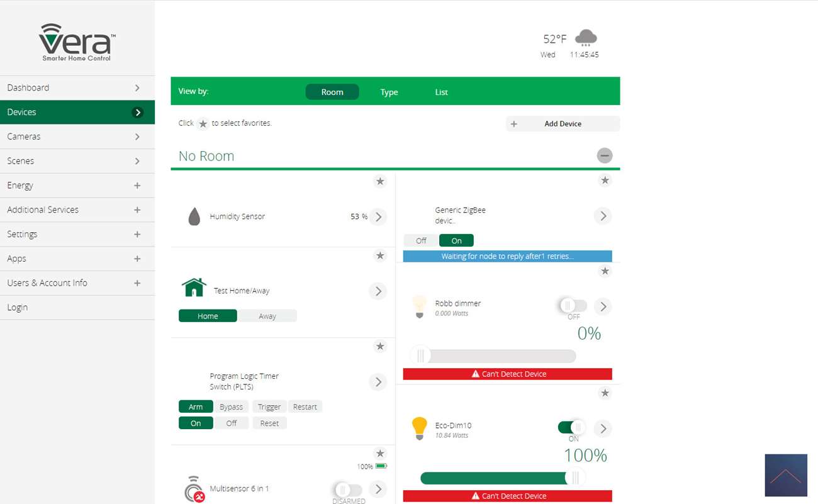The width and height of the screenshot is (818, 504).
Task: Collapse the No Room section
Action: point(604,155)
